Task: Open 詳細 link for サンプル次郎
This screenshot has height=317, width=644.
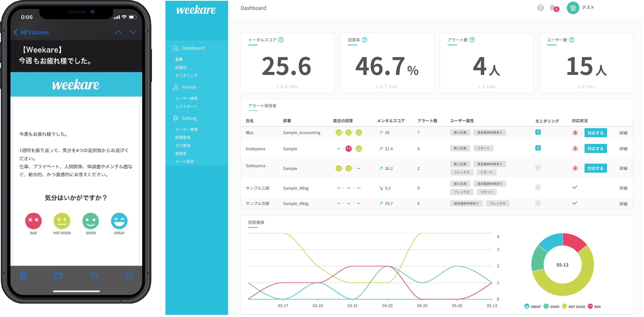Action: point(624,204)
